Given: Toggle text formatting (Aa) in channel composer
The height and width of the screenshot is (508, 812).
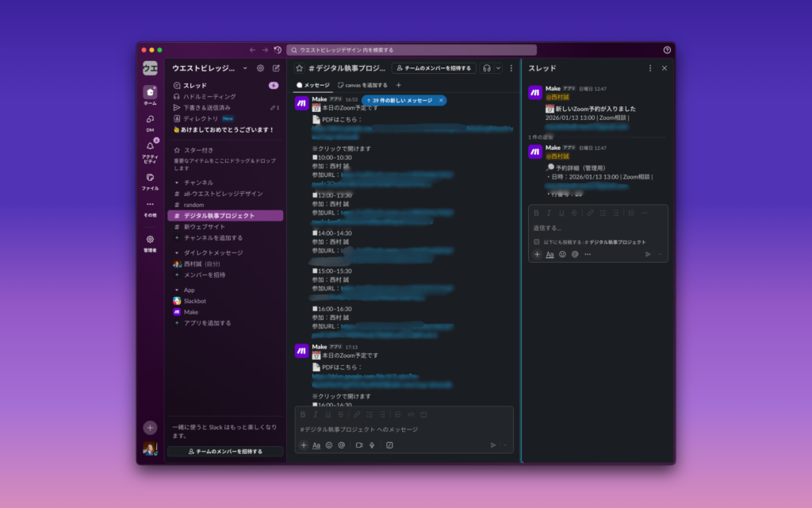Looking at the screenshot, I should (316, 445).
